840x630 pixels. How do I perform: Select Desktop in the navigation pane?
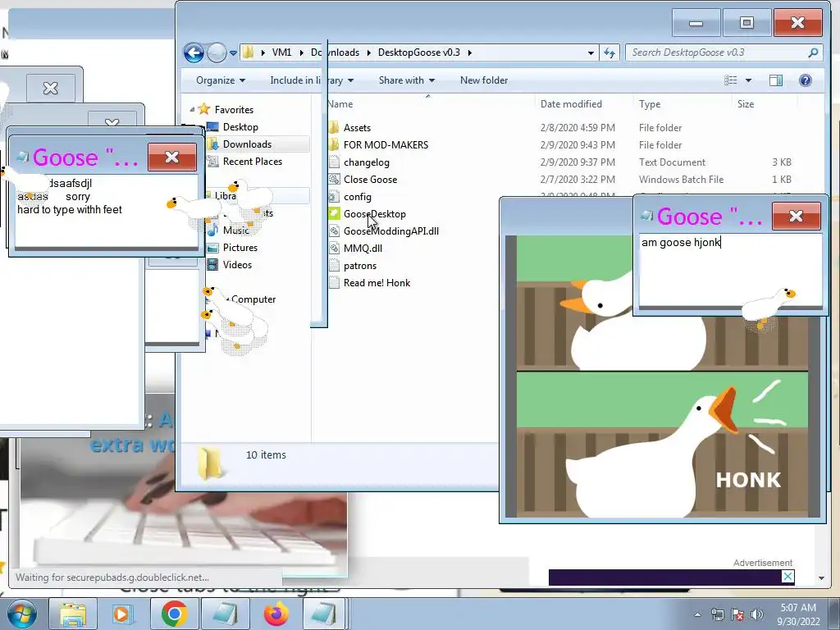pyautogui.click(x=240, y=127)
